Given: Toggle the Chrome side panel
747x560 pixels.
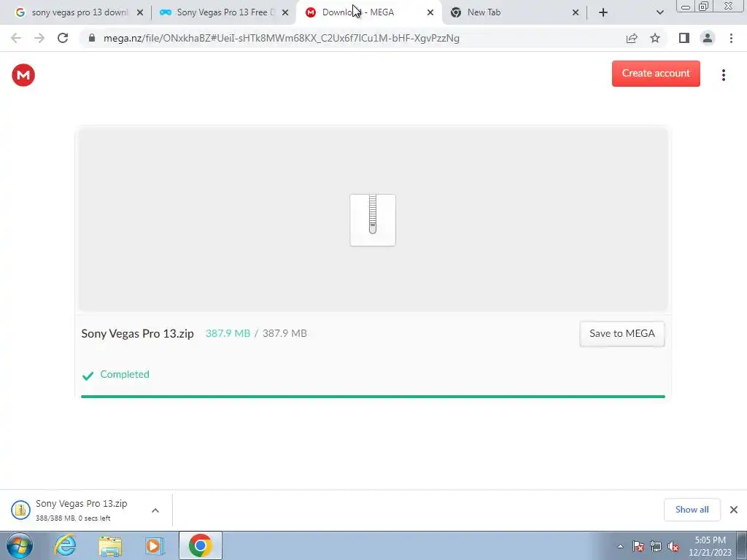Looking at the screenshot, I should tap(684, 38).
